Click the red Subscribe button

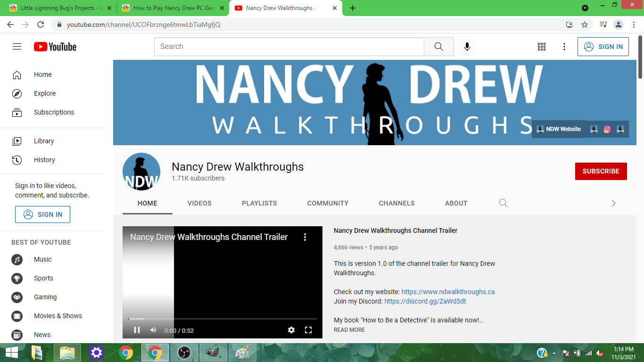click(x=601, y=171)
